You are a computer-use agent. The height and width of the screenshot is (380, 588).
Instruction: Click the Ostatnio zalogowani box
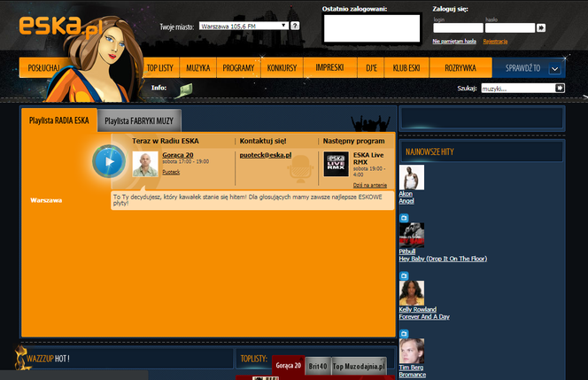point(372,28)
